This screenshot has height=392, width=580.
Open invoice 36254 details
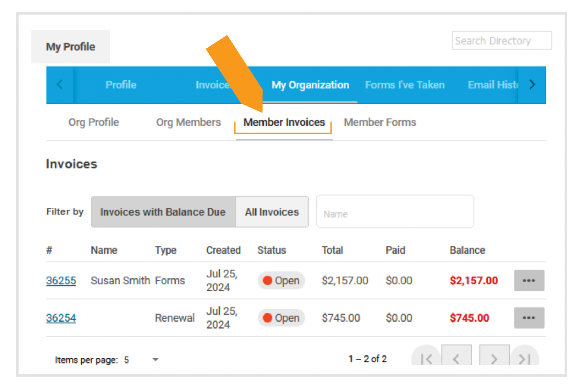[x=61, y=318]
